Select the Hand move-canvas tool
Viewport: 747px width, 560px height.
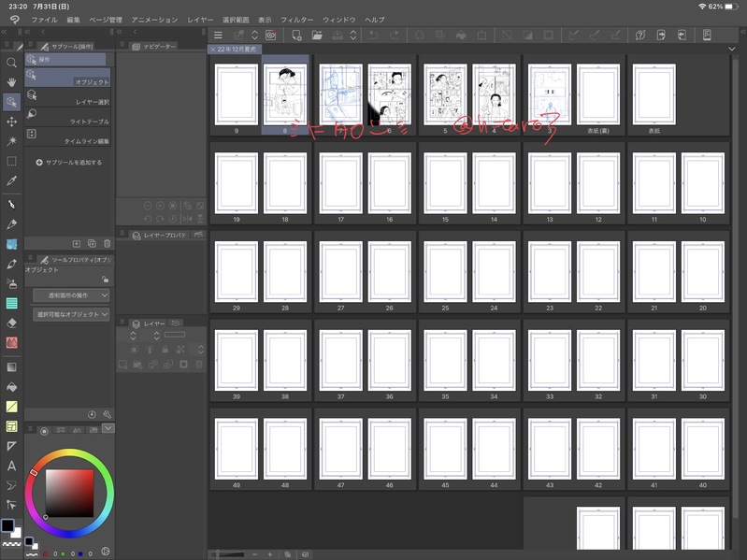[x=11, y=82]
